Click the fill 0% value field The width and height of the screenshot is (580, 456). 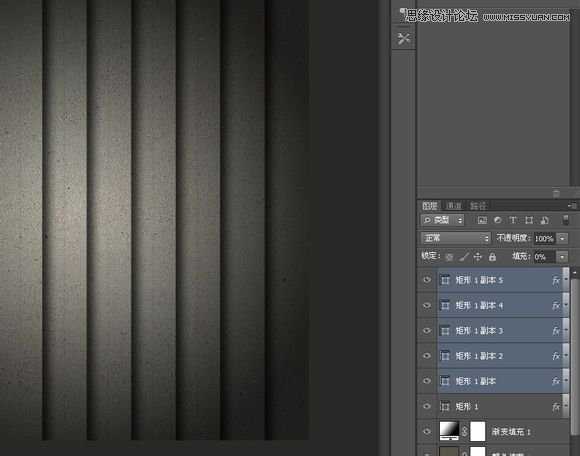click(x=544, y=257)
